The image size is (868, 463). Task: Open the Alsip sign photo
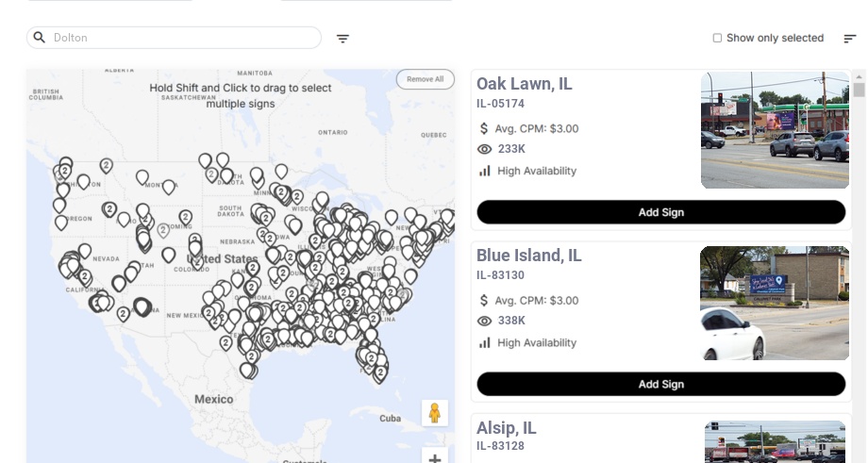point(775,442)
